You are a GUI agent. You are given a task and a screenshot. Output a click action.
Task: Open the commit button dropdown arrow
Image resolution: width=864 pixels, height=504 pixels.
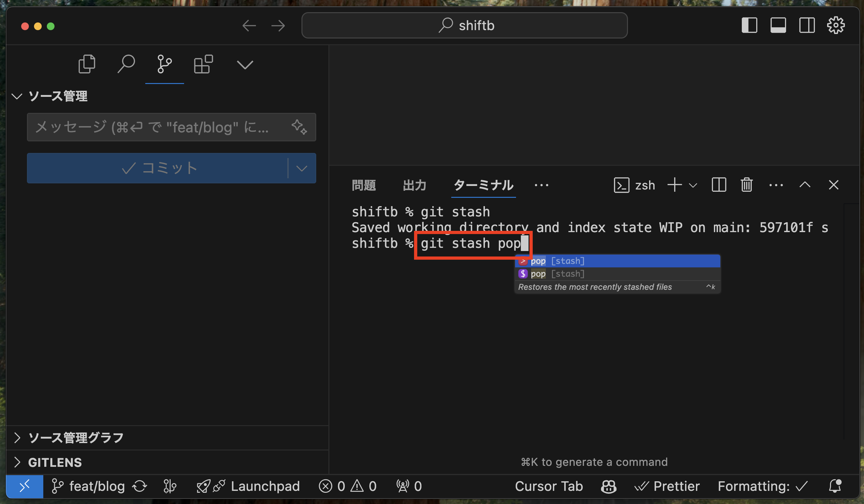tap(301, 168)
